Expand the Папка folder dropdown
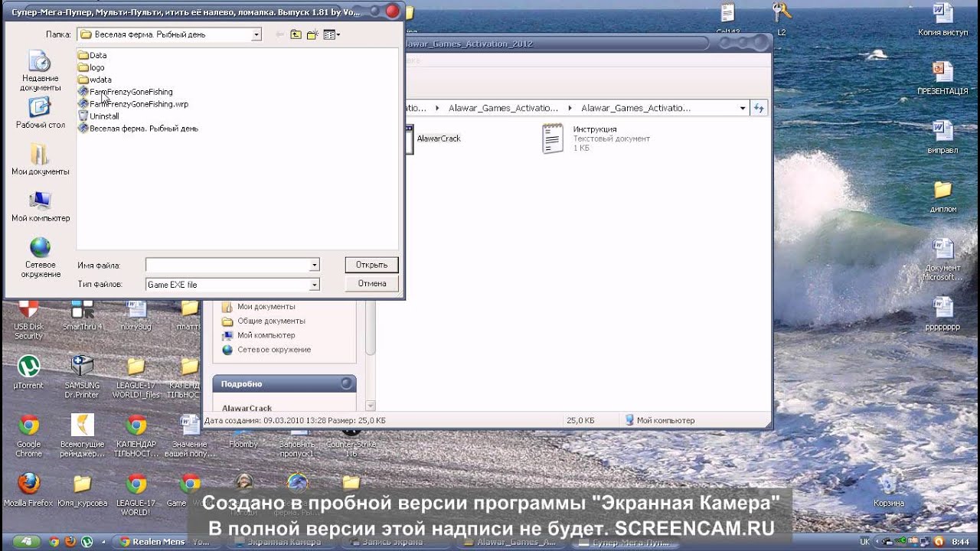The image size is (980, 551). click(256, 34)
